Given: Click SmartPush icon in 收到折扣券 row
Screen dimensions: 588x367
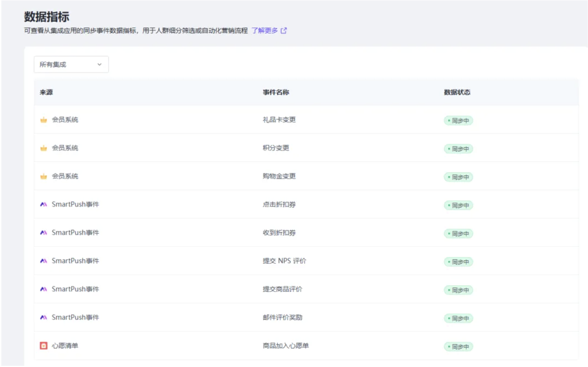Looking at the screenshot, I should click(x=43, y=233).
